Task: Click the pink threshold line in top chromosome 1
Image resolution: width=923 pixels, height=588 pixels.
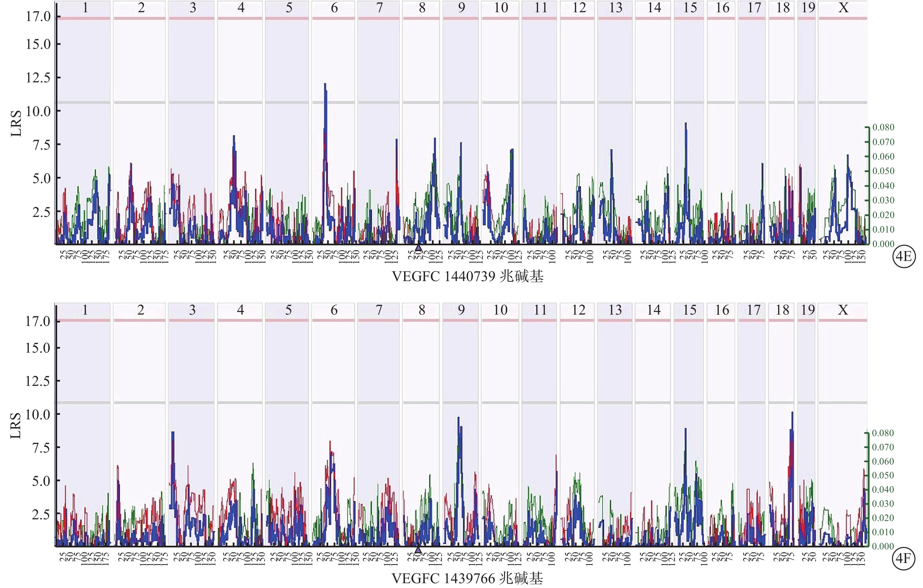Action: pos(84,18)
